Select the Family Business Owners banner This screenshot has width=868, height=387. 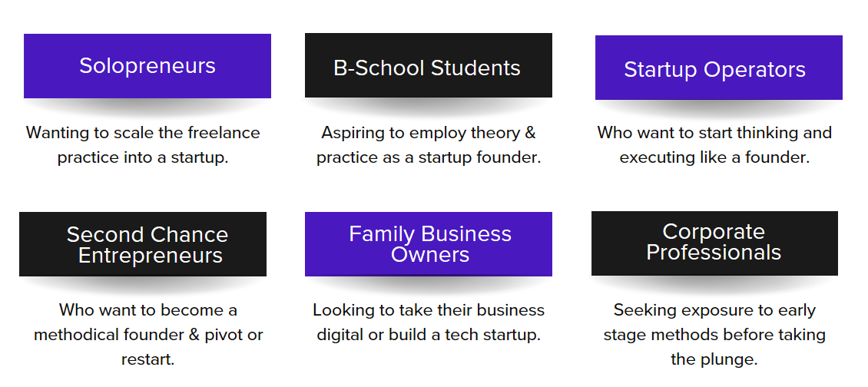(x=429, y=244)
